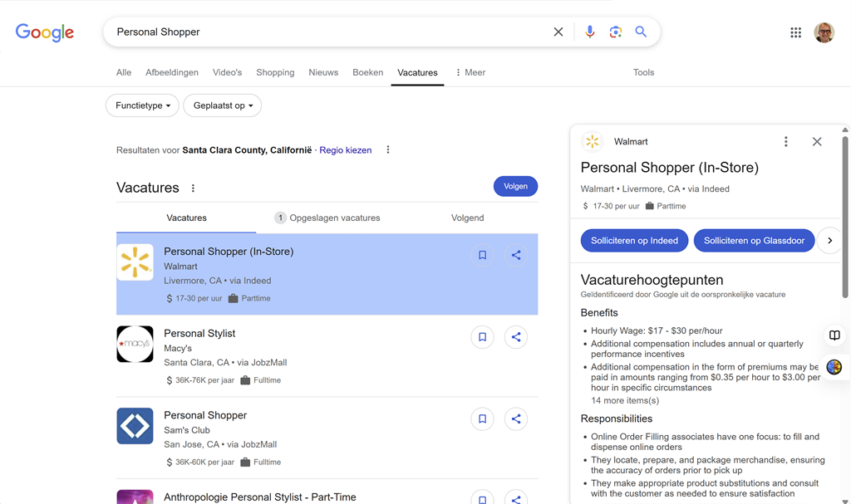Save the Walmart job with bookmark
This screenshot has width=851, height=504.
[x=482, y=256]
